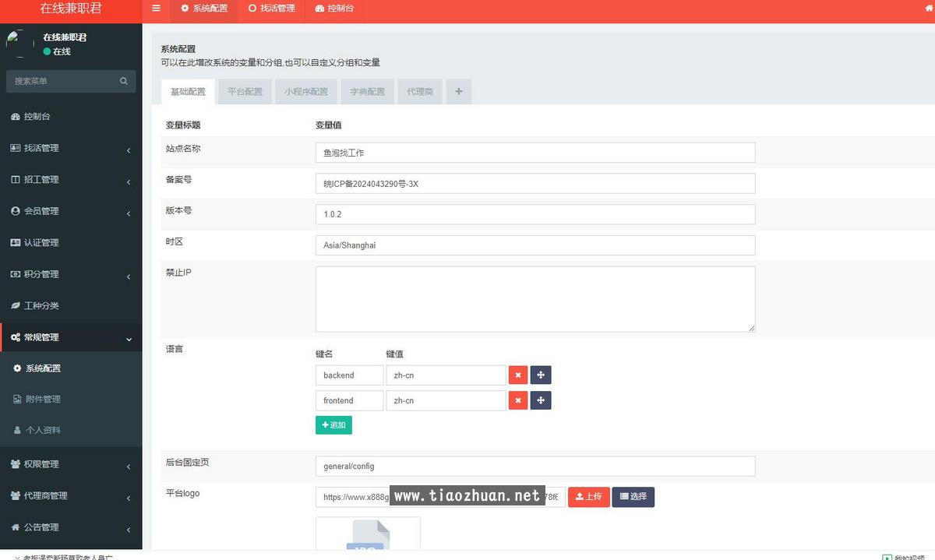Open 认证管理 in sidebar
The height and width of the screenshot is (560, 935).
(41, 243)
